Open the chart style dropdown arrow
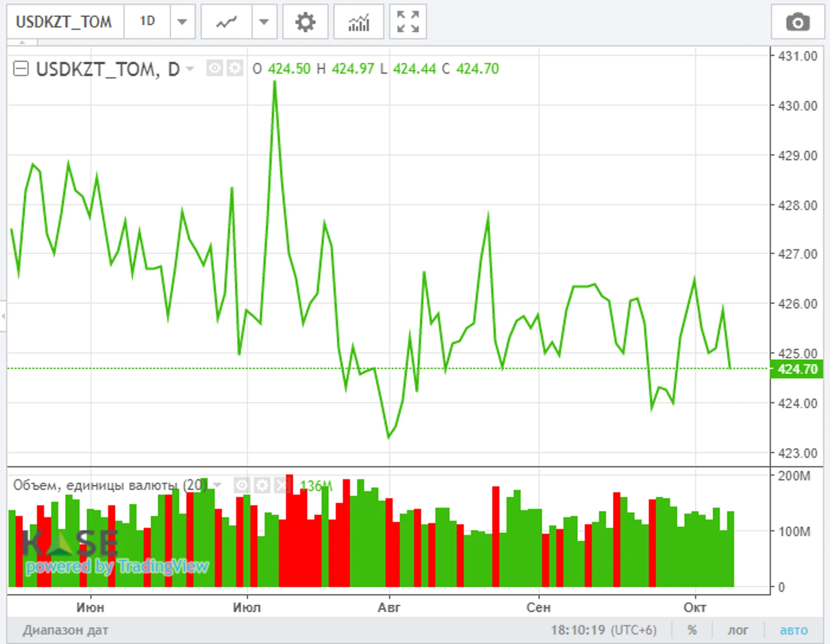The image size is (830, 644). (264, 22)
